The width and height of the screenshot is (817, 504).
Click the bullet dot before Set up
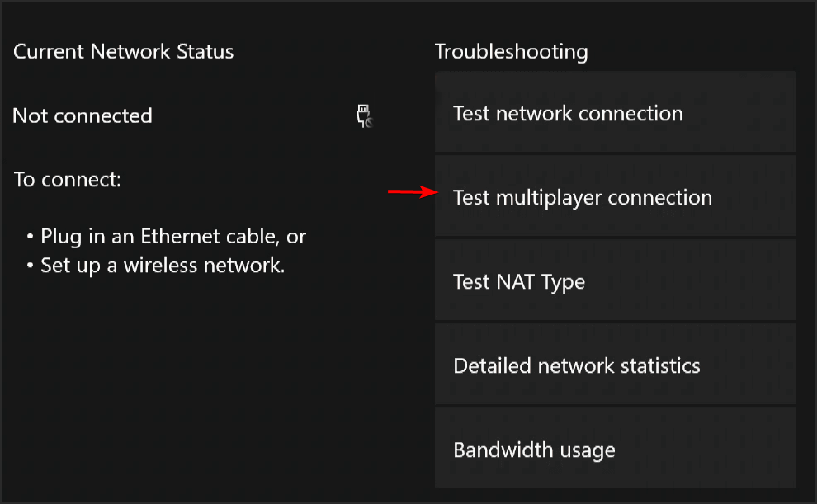[31, 266]
